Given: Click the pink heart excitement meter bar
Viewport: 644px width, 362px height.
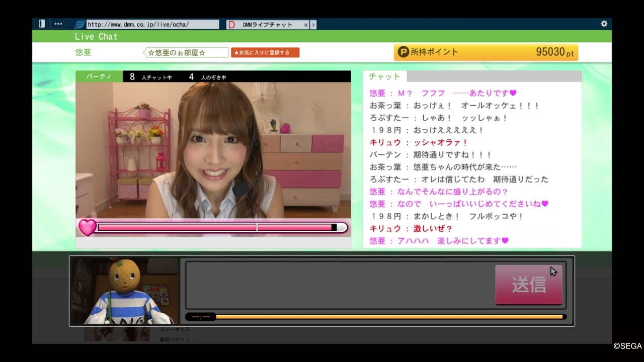Looking at the screenshot, I should click(216, 227).
